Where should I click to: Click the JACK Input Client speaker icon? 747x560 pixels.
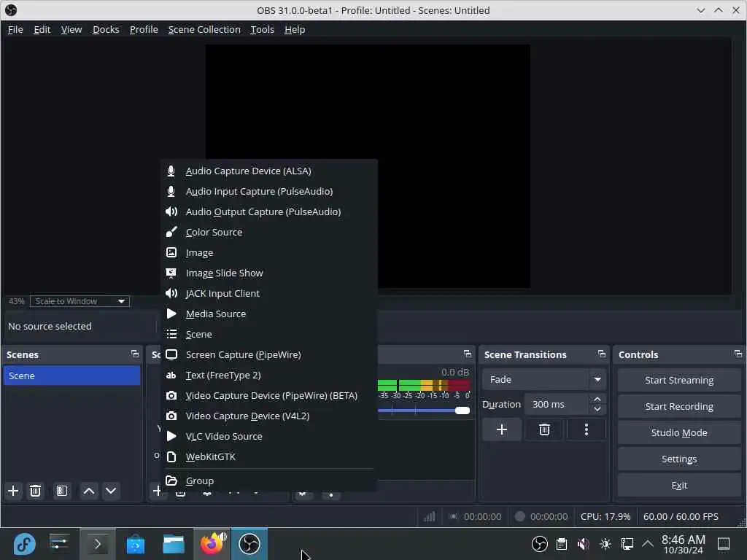pyautogui.click(x=171, y=293)
